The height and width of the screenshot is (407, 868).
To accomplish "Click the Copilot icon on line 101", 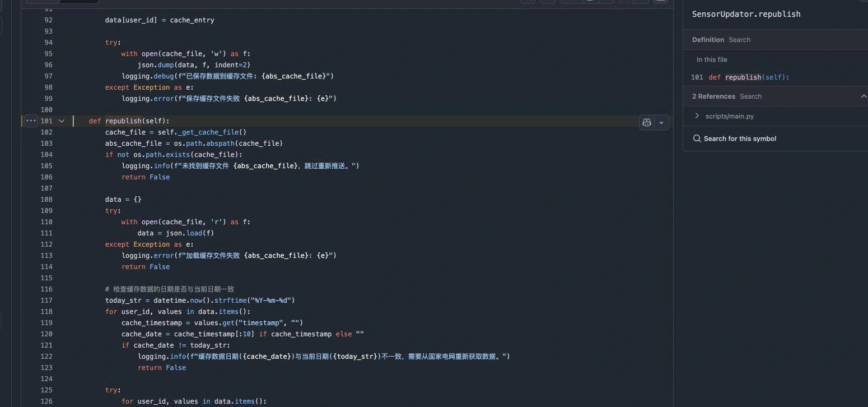I will (x=647, y=122).
